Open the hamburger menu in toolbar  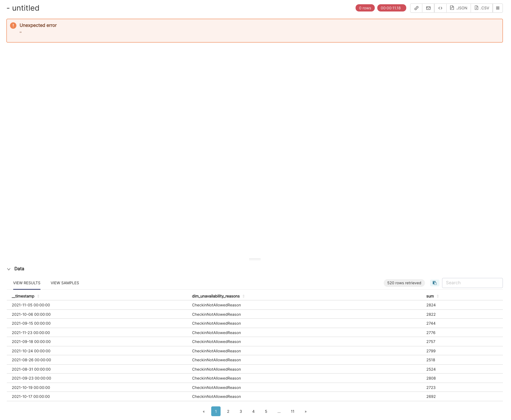498,8
